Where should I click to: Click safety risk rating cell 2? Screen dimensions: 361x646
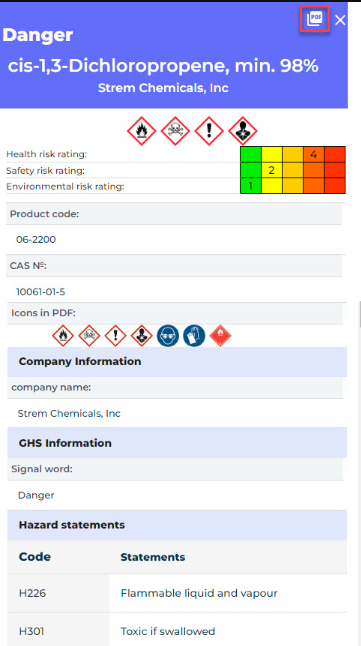click(x=272, y=170)
